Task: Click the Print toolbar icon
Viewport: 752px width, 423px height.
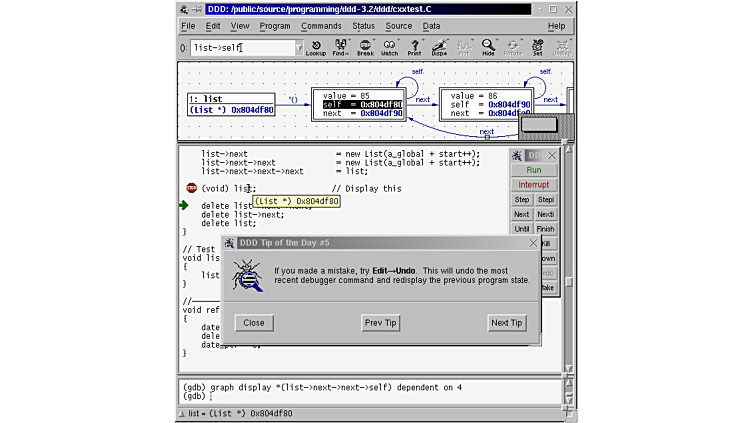Action: [x=414, y=47]
